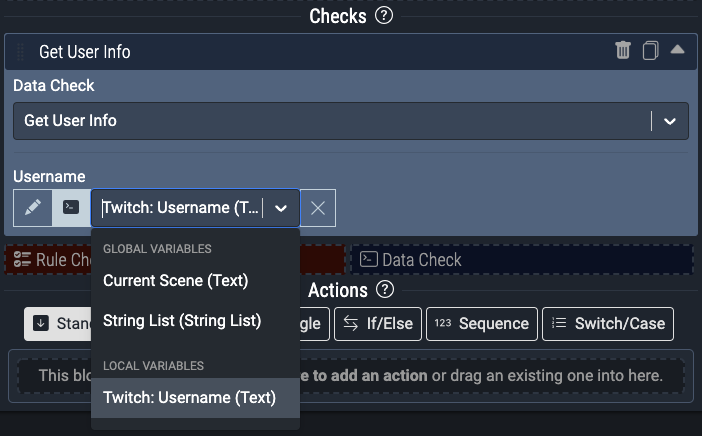The image size is (702, 436).
Task: Switch Username to manual edit with pencil icon
Action: (x=33, y=208)
